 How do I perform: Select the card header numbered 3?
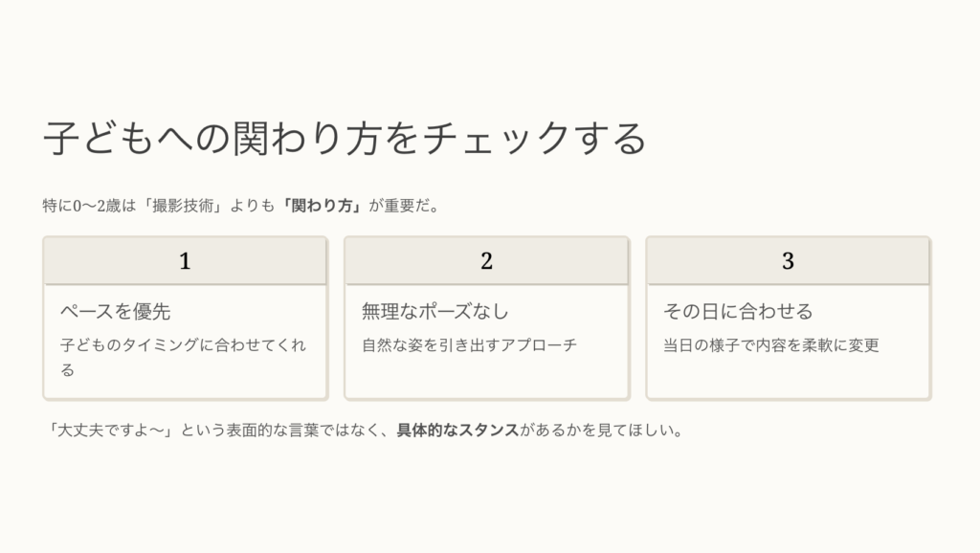coord(788,260)
